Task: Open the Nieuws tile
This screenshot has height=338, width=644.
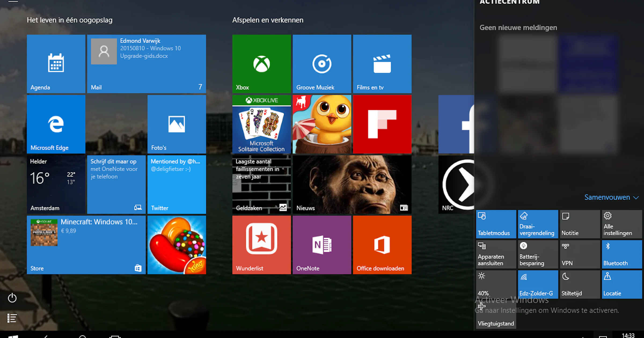Action: pyautogui.click(x=352, y=185)
